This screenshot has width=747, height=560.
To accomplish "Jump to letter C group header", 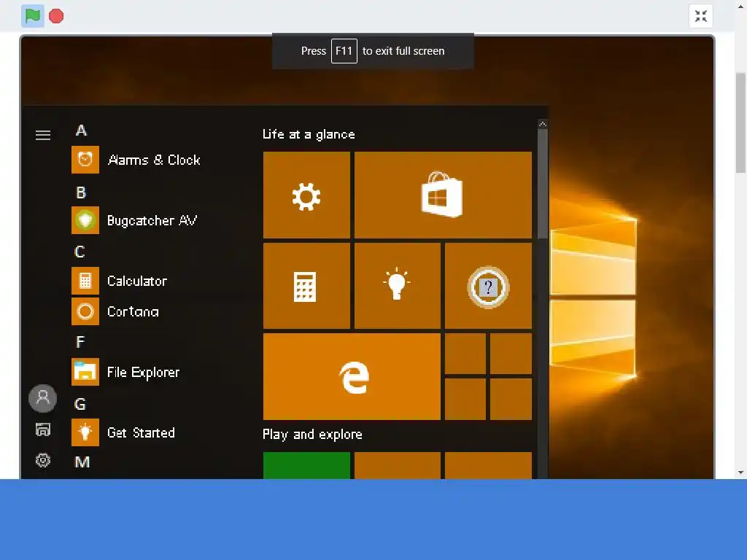I will (80, 252).
